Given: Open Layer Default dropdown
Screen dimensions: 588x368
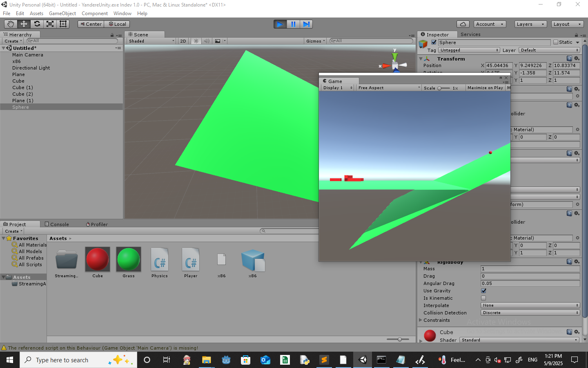Looking at the screenshot, I should [x=549, y=50].
